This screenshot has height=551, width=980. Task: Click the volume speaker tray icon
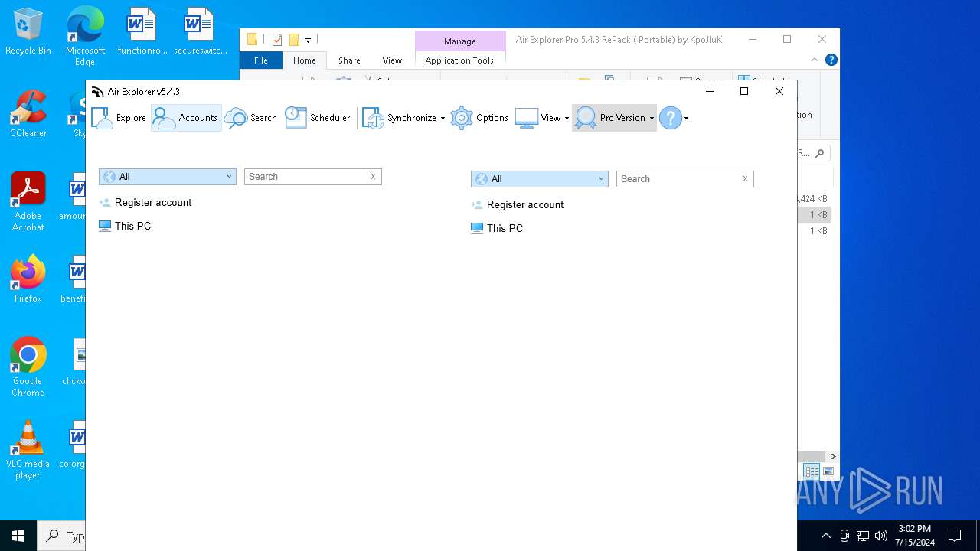(x=881, y=536)
